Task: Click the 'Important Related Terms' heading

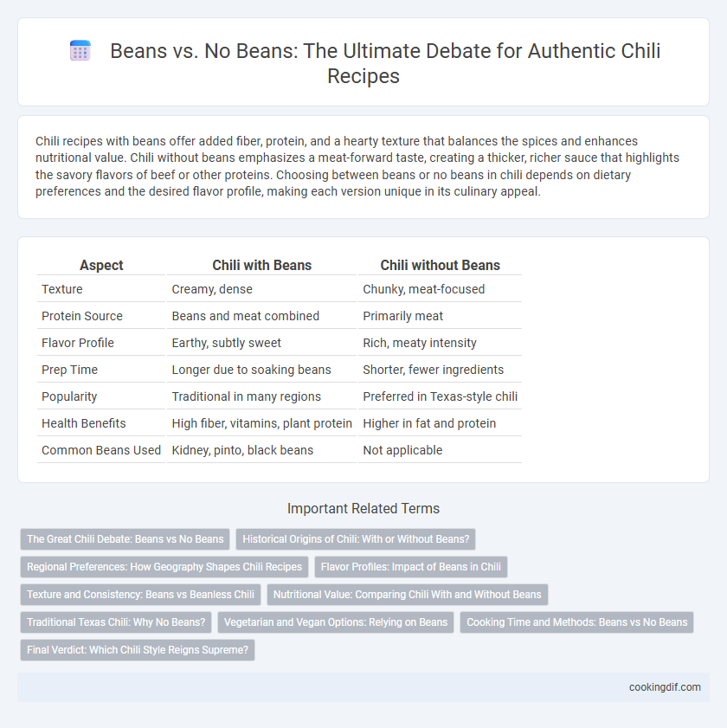Action: [363, 508]
